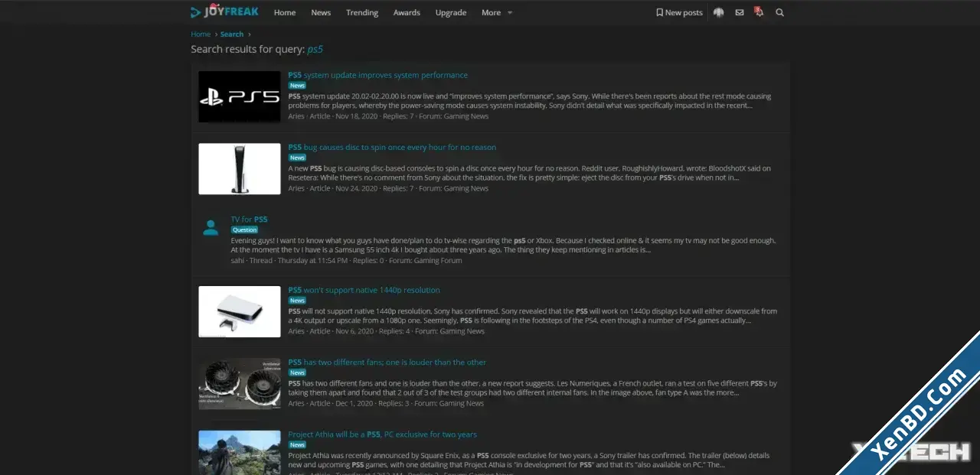Go to the Home nav tab
Screen dimensions: 980x475
[x=285, y=12]
